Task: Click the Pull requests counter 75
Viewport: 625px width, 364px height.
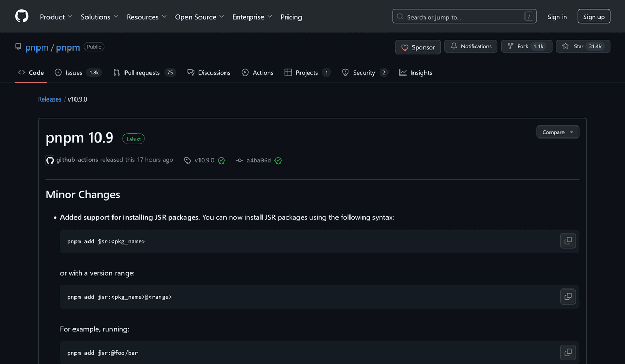Action: (170, 73)
